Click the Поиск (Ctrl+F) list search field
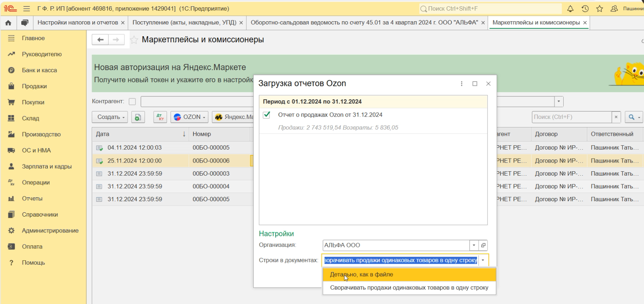Image resolution: width=644 pixels, height=304 pixels. pos(571,117)
